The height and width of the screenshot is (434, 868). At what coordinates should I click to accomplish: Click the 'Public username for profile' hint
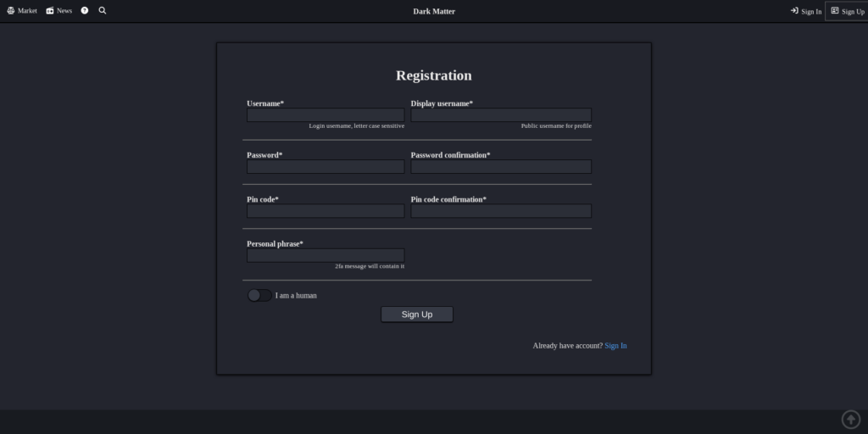pos(556,126)
